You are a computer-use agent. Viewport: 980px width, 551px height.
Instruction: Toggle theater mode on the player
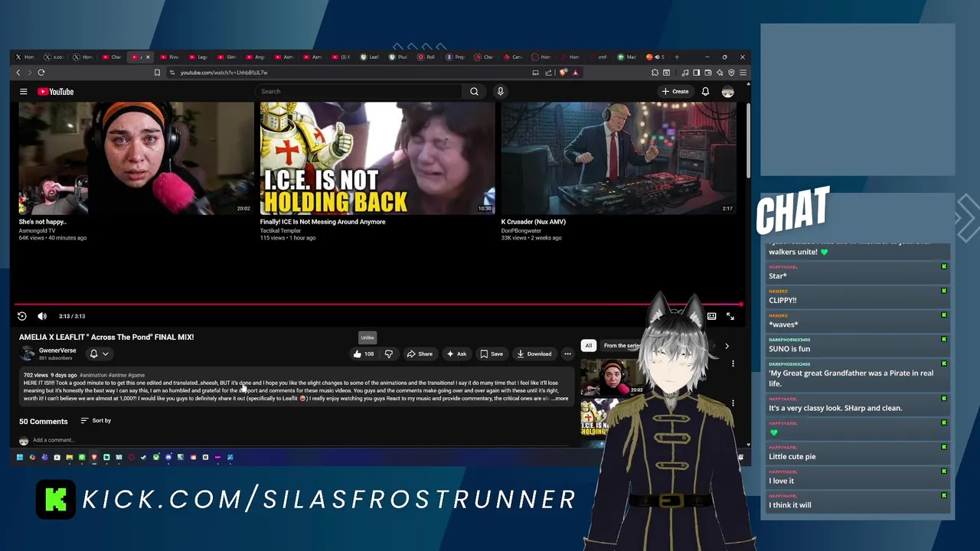coord(711,316)
